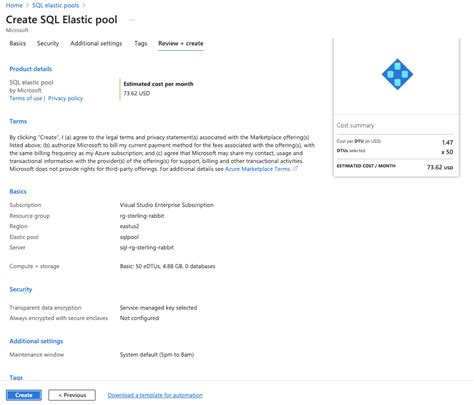Select the elastic pool name sqlpool

click(129, 237)
